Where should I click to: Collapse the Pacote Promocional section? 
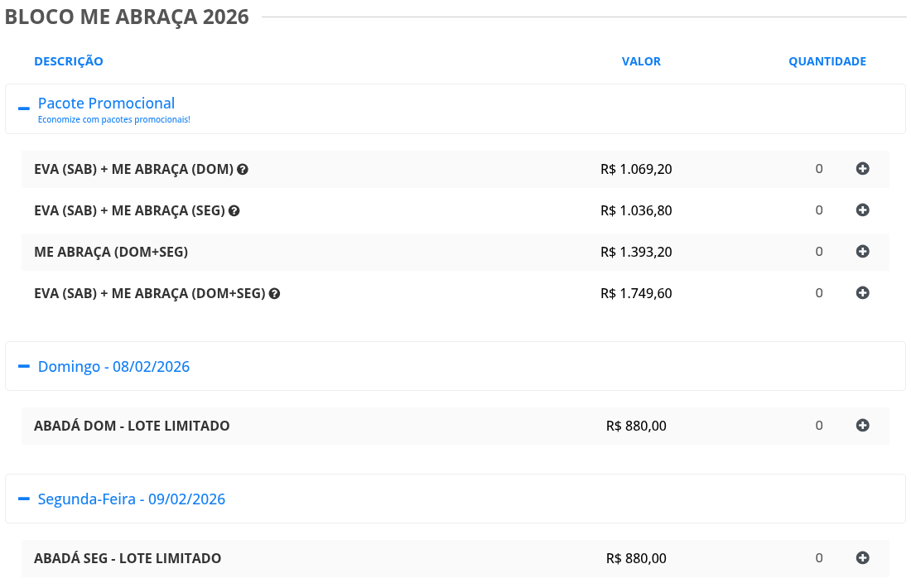(x=24, y=108)
